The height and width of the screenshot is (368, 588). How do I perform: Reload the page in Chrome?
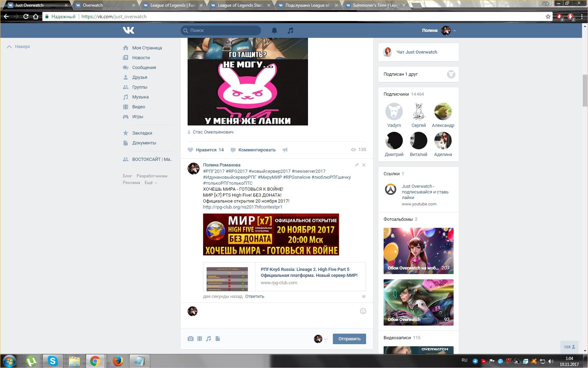coord(26,16)
